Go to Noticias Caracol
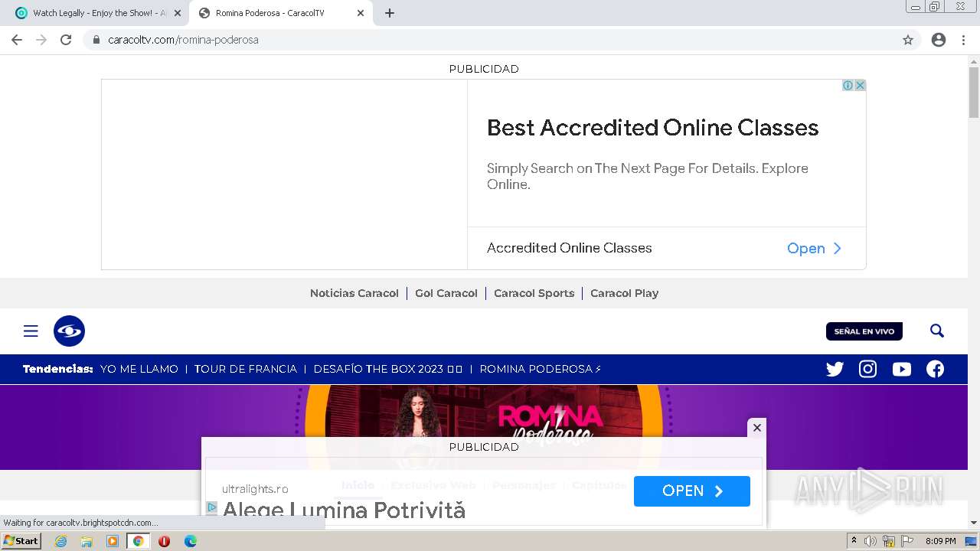The width and height of the screenshot is (980, 551). [x=354, y=293]
